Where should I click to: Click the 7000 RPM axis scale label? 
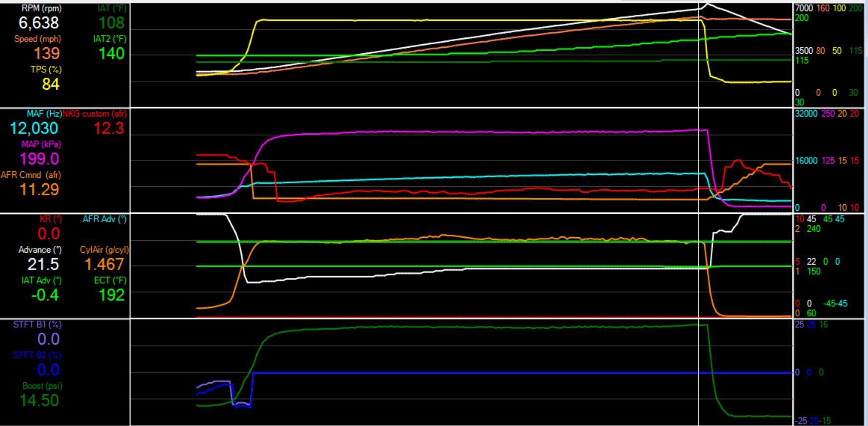(803, 8)
